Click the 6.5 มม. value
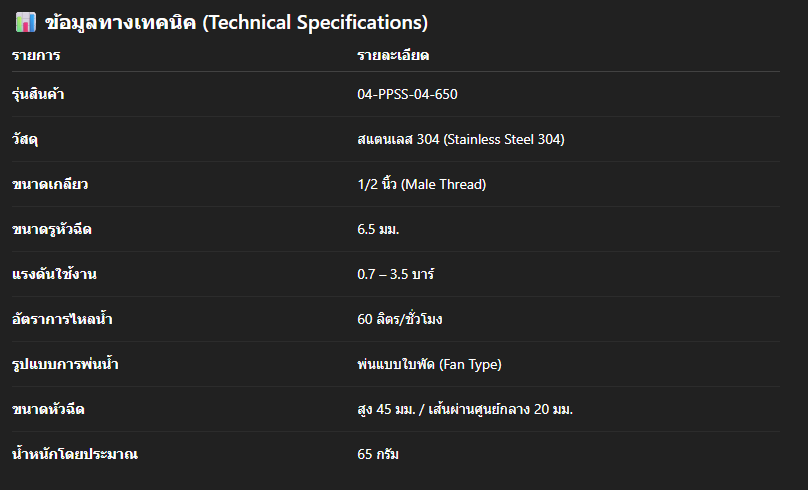This screenshot has height=490, width=808. [378, 229]
